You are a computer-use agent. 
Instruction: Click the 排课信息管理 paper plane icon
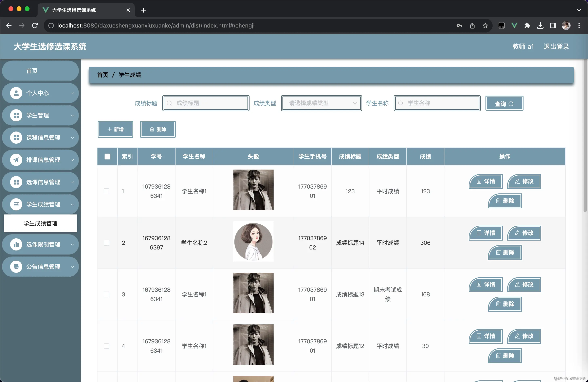(16, 160)
